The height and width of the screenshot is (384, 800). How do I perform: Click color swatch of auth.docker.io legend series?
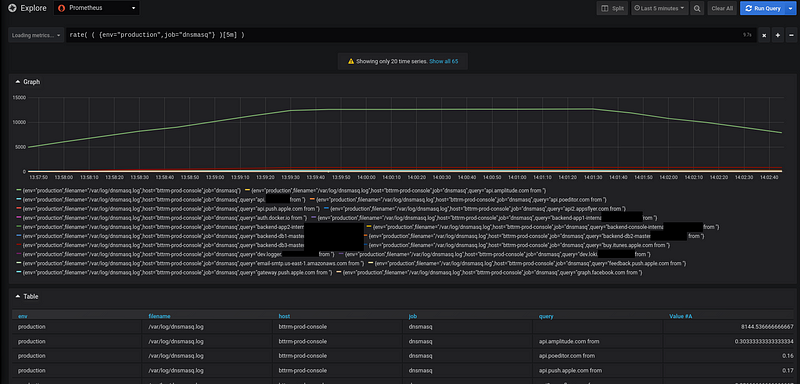coord(19,217)
